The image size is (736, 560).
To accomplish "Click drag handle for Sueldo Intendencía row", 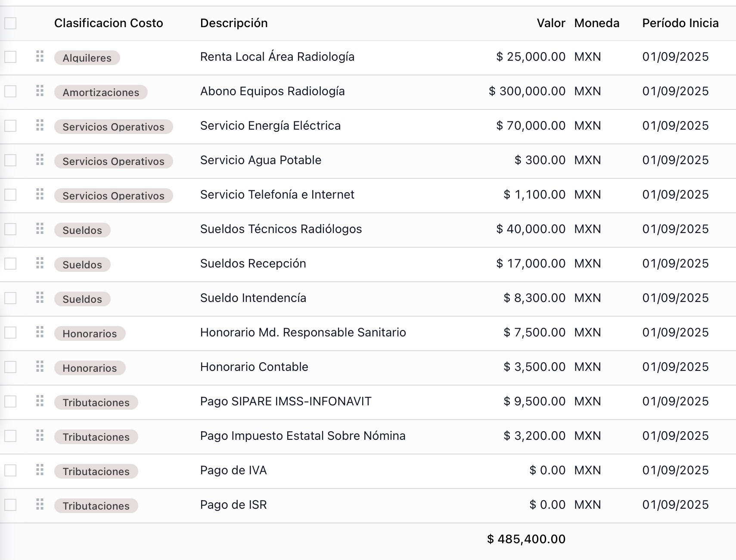I will click(40, 298).
